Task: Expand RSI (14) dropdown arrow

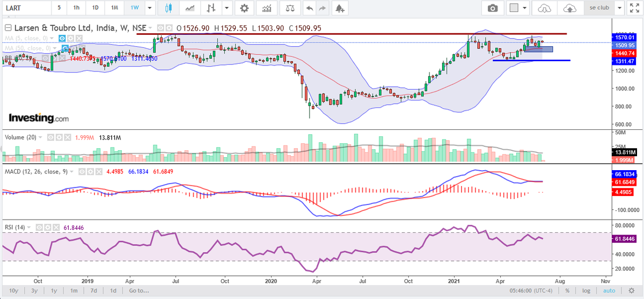Action: [29, 227]
